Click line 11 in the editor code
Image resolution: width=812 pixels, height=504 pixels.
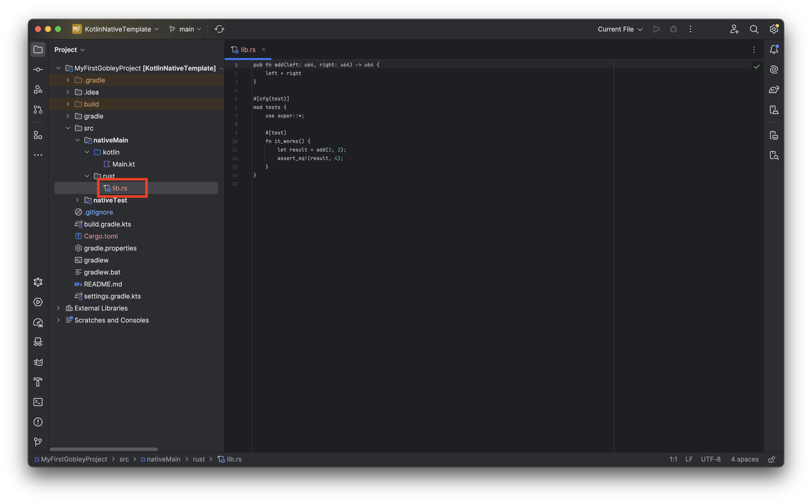[312, 150]
